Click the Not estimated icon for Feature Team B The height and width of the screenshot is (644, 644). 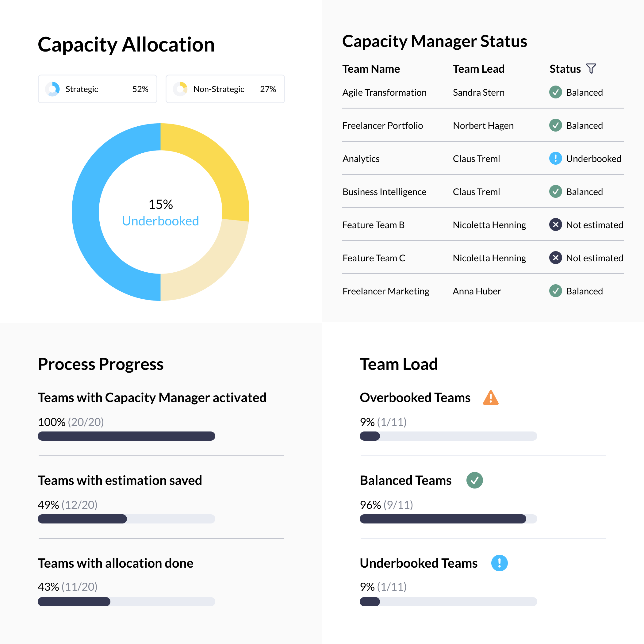tap(555, 225)
